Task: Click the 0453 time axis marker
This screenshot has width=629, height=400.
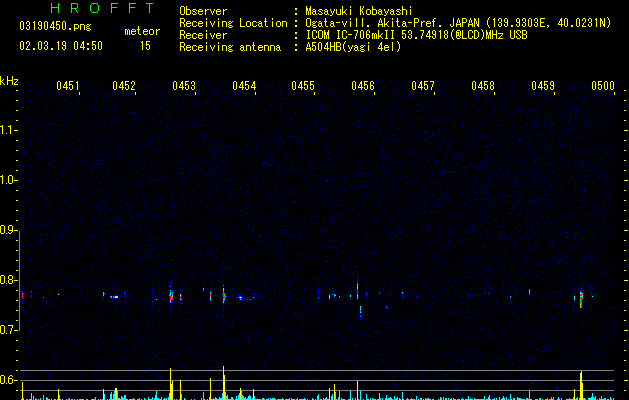Action: [x=184, y=85]
